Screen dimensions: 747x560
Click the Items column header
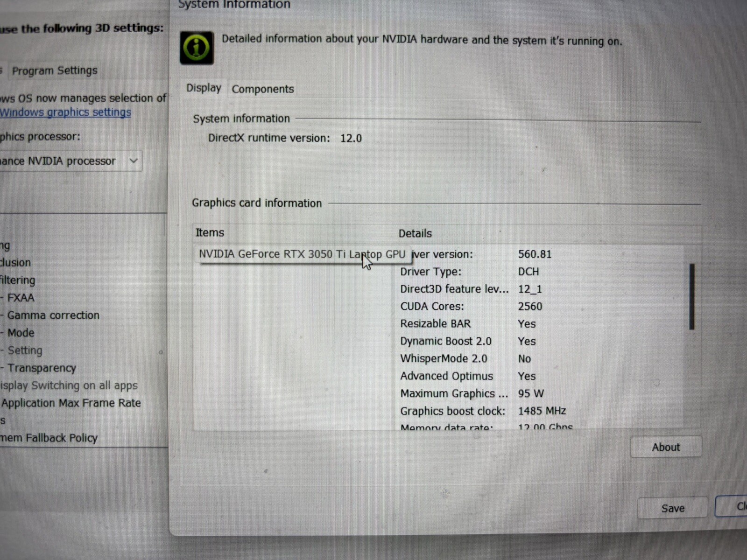coord(210,232)
